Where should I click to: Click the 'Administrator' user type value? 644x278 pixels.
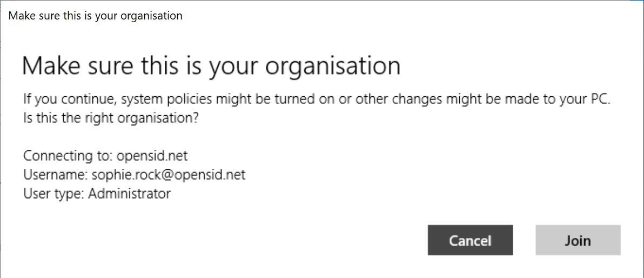pos(129,193)
